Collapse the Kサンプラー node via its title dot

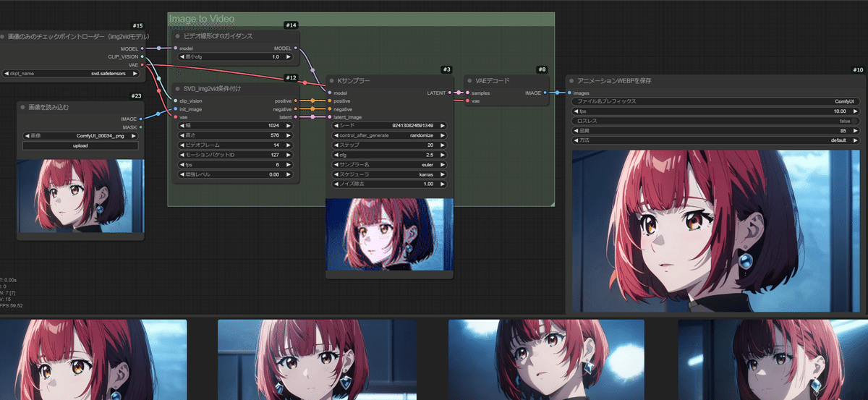332,80
